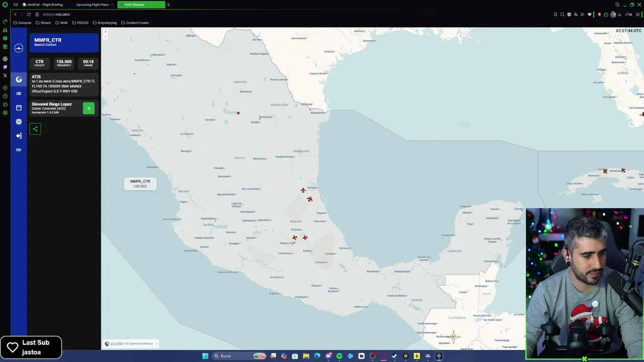
Task: Open the extensions cube toolbar icon
Action: point(606,14)
